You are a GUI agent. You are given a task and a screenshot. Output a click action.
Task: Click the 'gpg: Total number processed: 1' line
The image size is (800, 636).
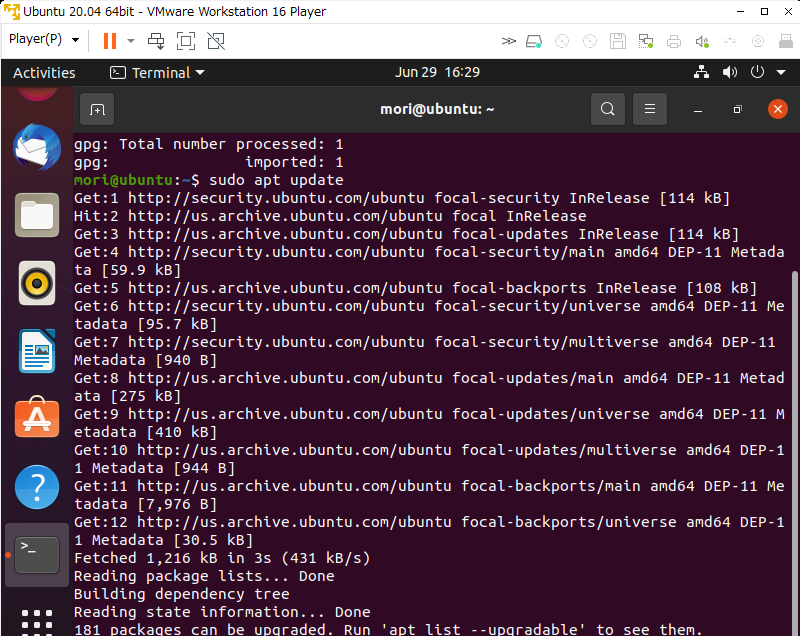pos(209,144)
